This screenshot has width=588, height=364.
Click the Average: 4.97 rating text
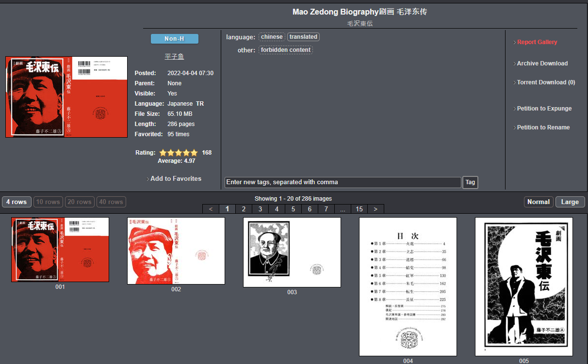tap(177, 161)
